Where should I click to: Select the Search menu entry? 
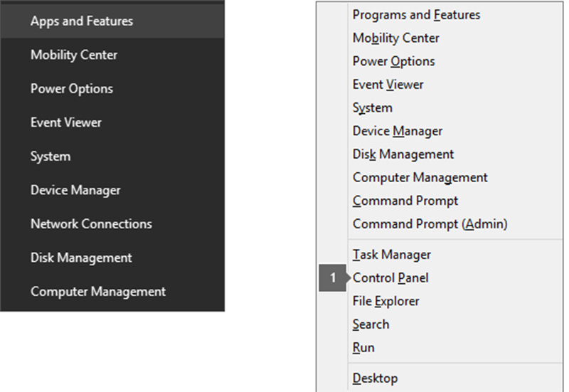371,324
